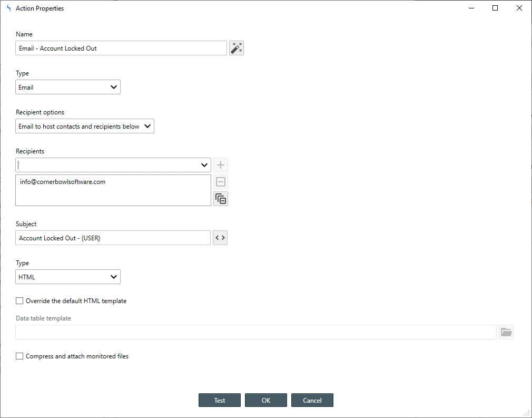This screenshot has height=418, width=532.
Task: Click the plus icon to add recipient
Action: tap(221, 165)
